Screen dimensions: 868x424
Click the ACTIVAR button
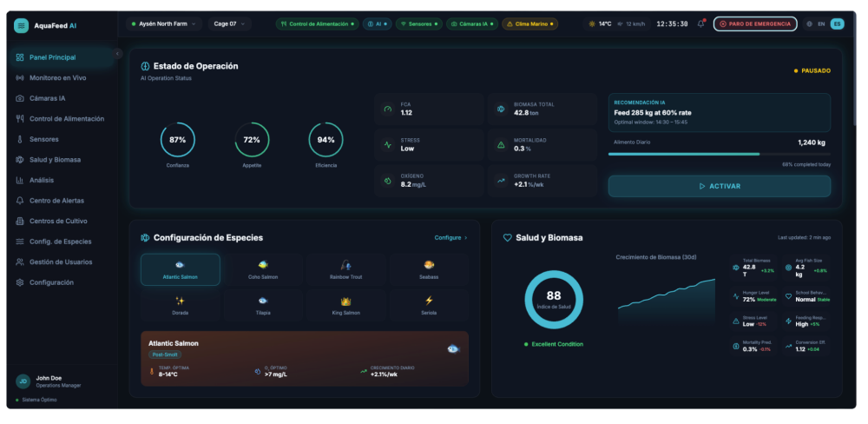[x=719, y=186]
